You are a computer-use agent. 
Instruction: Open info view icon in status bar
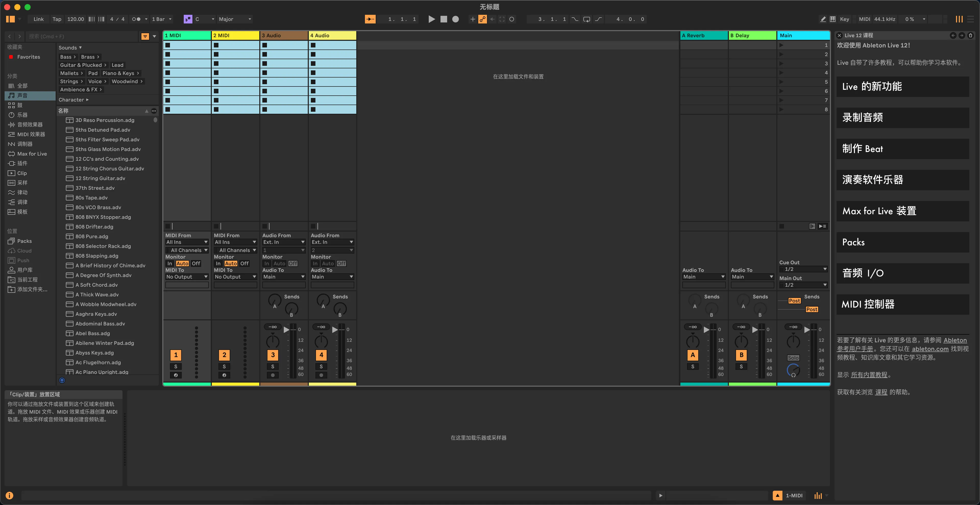click(9, 495)
